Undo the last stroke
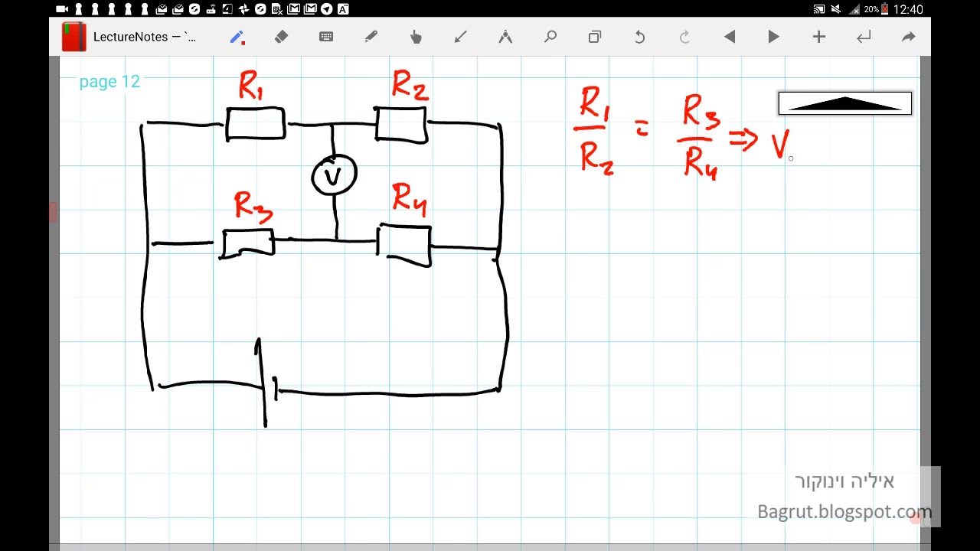 [640, 37]
